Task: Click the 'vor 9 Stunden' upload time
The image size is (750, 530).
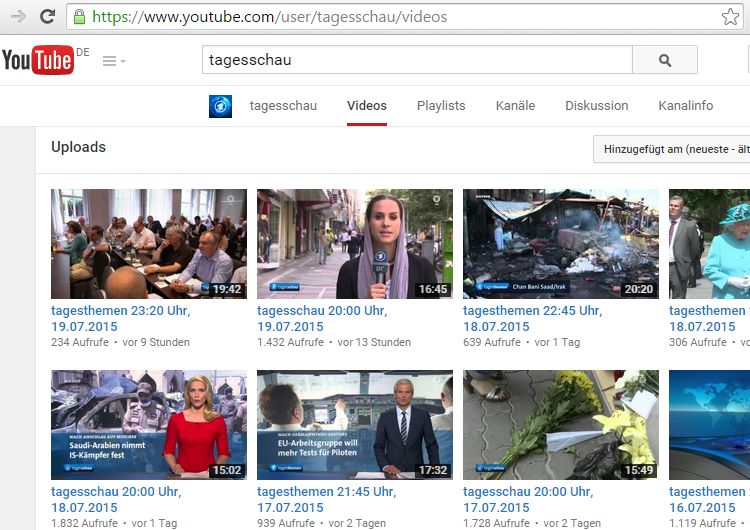Action: point(156,342)
